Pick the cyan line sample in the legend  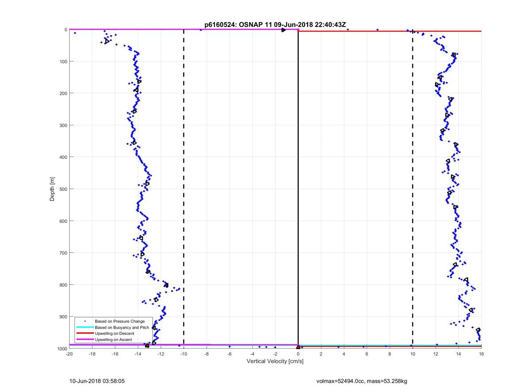click(85, 327)
